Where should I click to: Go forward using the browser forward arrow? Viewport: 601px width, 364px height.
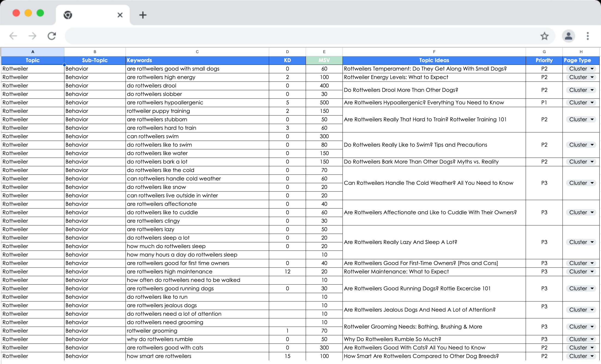pos(32,36)
